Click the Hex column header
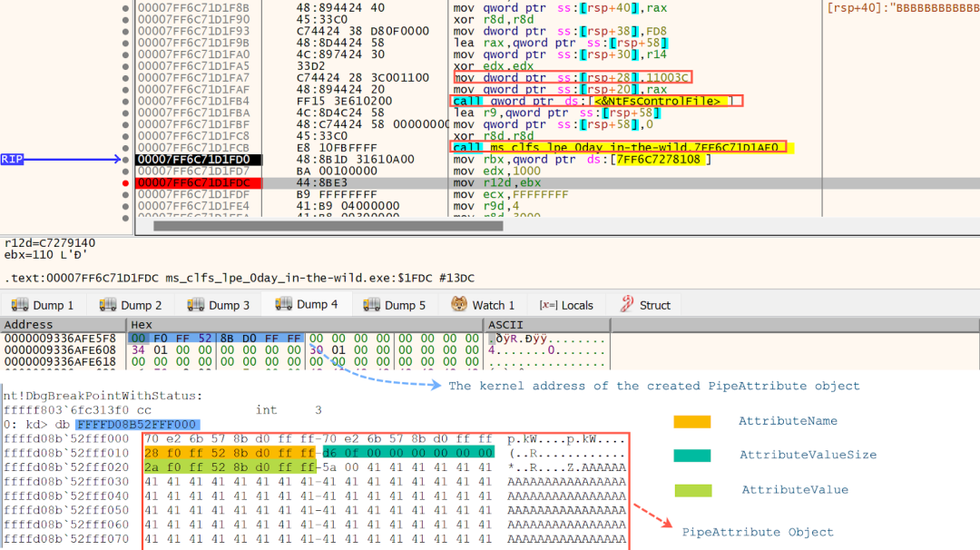The height and width of the screenshot is (550, 980). pyautogui.click(x=142, y=324)
